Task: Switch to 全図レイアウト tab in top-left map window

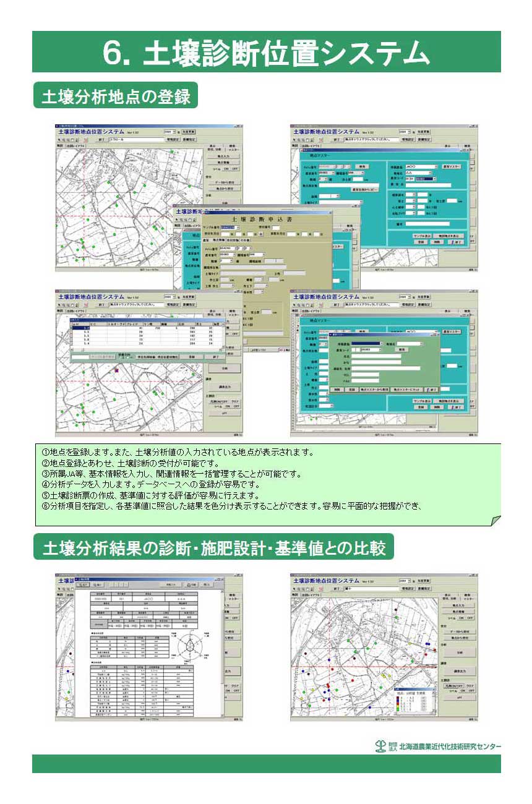Action: tap(75, 147)
